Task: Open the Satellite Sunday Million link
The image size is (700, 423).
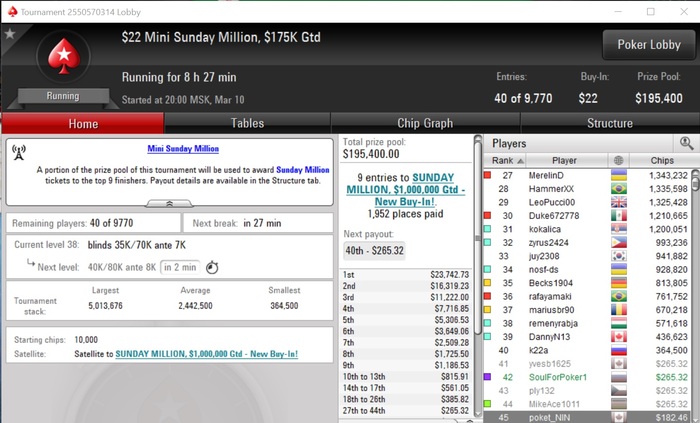Action: click(x=207, y=354)
